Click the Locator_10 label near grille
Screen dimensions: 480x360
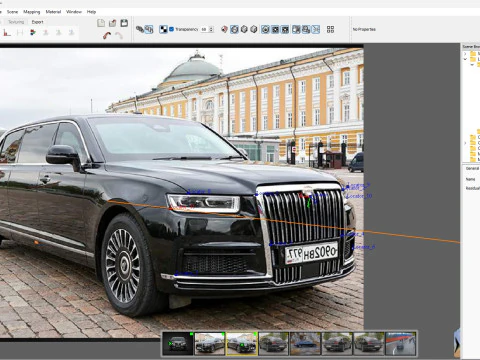click(x=359, y=196)
